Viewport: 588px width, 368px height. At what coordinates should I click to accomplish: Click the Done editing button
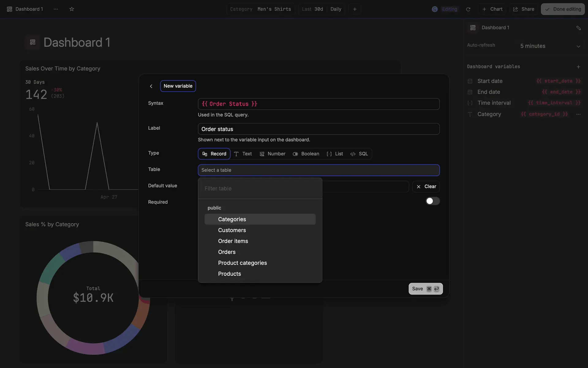563,9
